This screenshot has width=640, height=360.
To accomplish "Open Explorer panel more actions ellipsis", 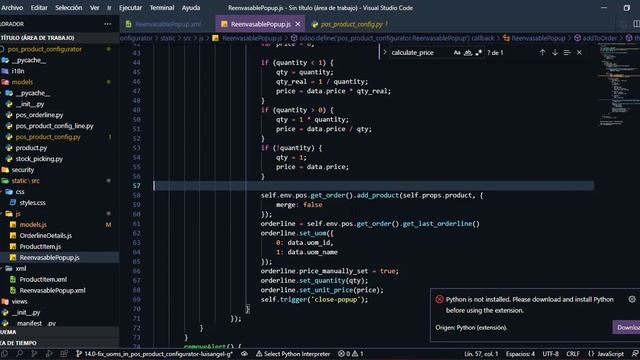I will 108,24.
